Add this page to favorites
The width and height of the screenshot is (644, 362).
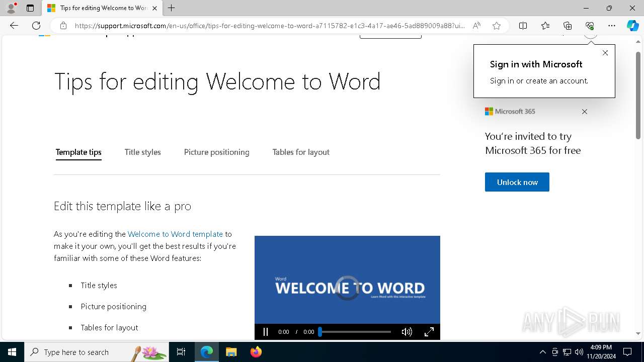(x=497, y=26)
